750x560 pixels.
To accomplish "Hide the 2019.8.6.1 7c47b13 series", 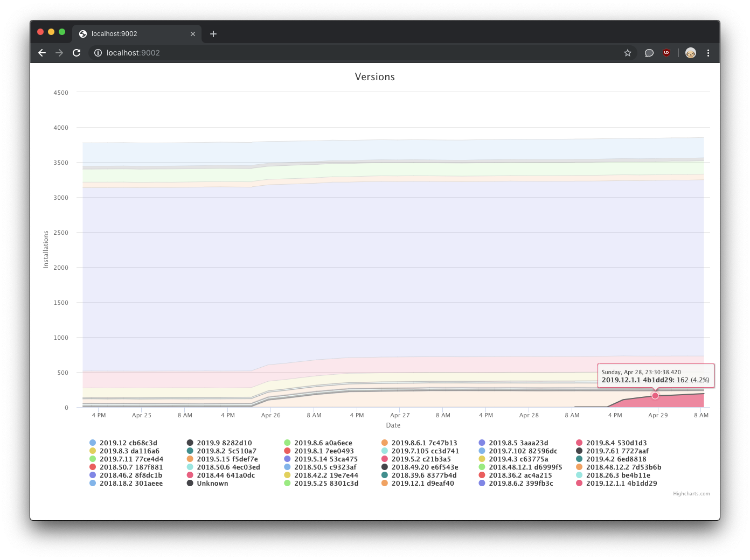I will click(419, 443).
